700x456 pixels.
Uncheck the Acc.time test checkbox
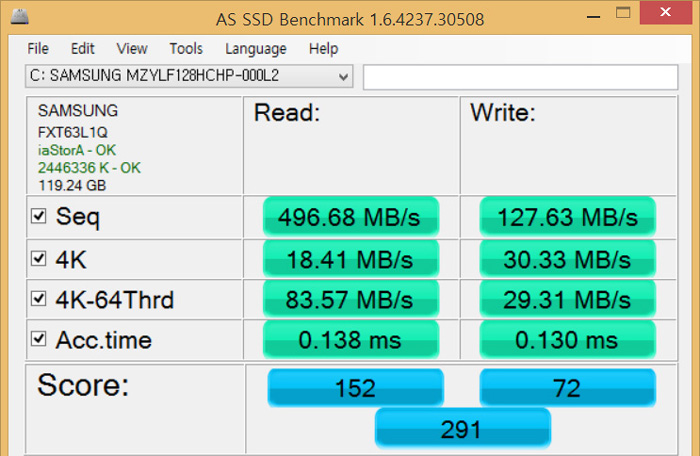(38, 339)
